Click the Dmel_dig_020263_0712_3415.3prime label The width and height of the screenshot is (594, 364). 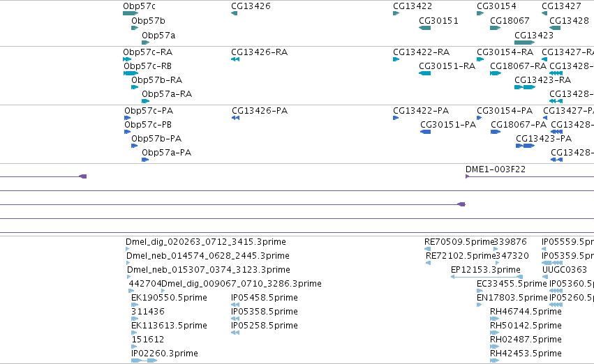pyautogui.click(x=206, y=242)
